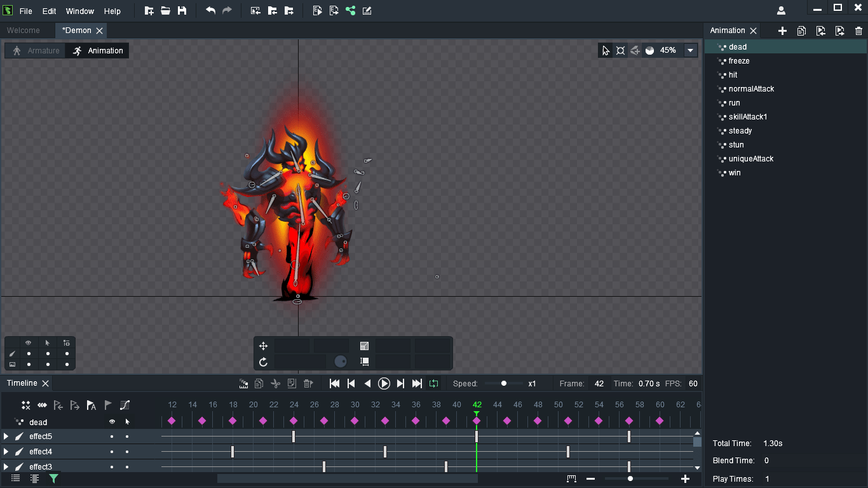Delete the selected animation with the trash icon
The width and height of the screenshot is (868, 488).
pyautogui.click(x=858, y=30)
